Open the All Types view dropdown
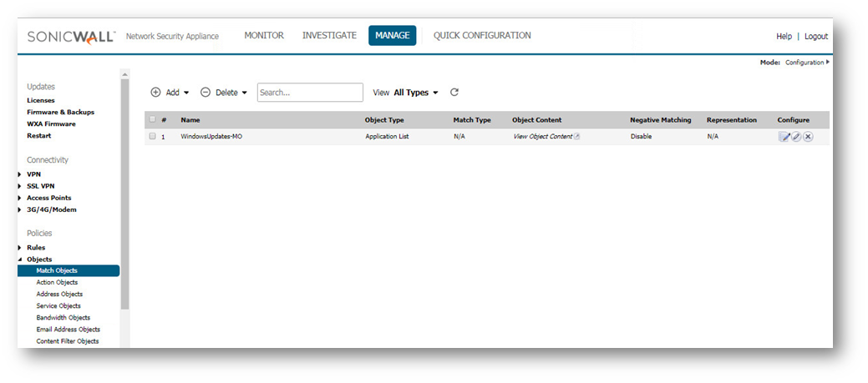 pos(416,93)
